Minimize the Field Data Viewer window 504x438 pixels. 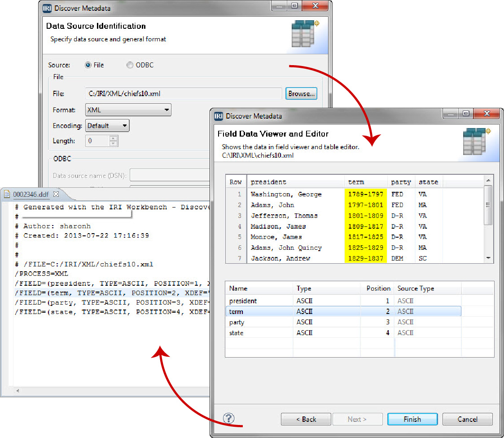[x=451, y=113]
